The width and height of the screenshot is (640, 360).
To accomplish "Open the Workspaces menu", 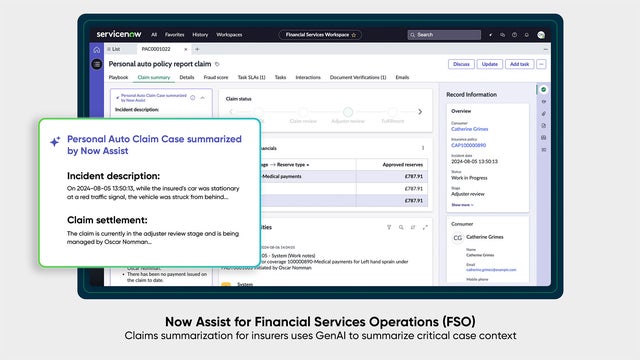I will [229, 35].
